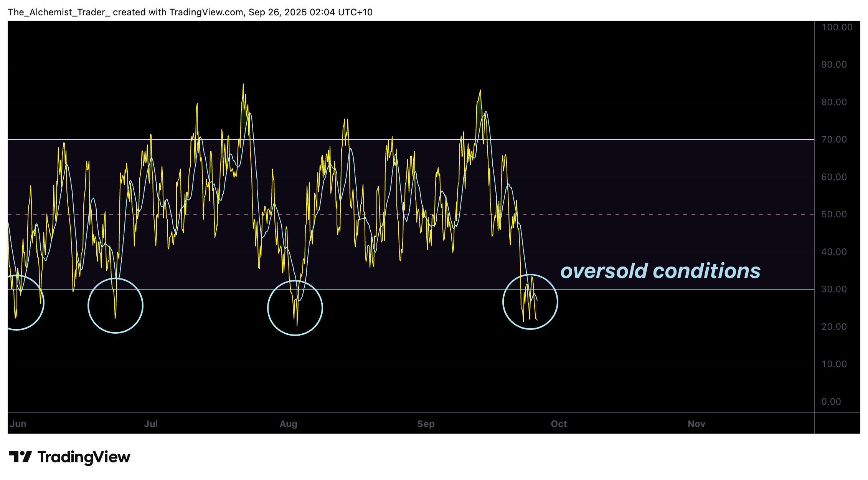Click the circle annotation under August
Image resolution: width=868 pixels, height=480 pixels.
coord(295,307)
